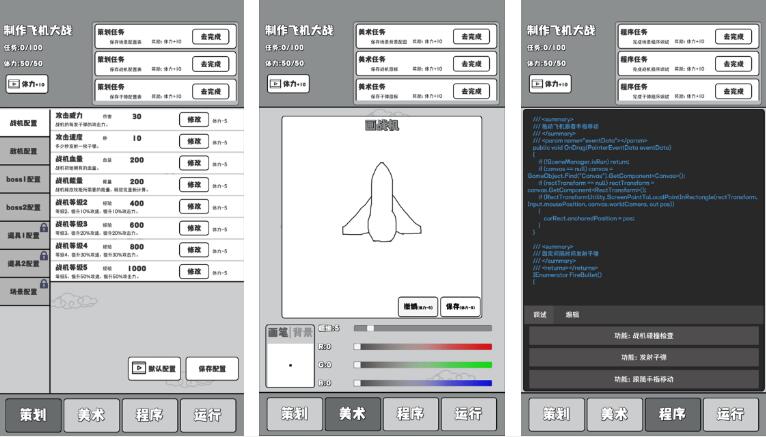Click 修改 button for 攻击威力
The height and width of the screenshot is (437, 766).
pos(192,118)
